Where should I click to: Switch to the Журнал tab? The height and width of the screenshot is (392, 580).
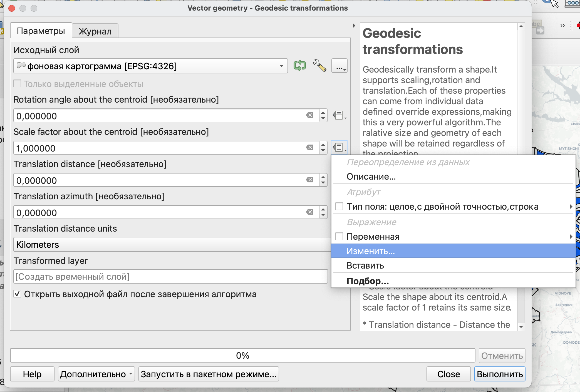(95, 31)
